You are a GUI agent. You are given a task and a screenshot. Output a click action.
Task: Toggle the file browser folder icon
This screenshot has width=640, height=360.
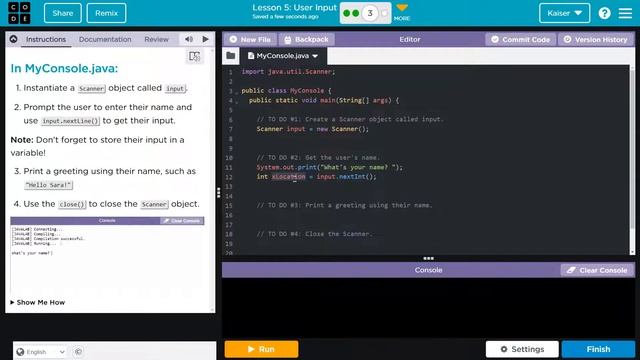tap(231, 56)
